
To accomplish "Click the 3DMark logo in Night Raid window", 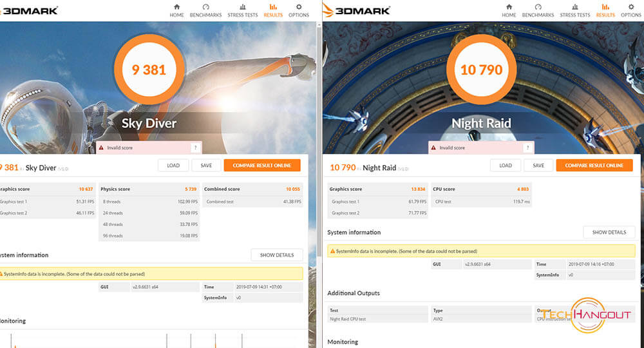I will [357, 10].
